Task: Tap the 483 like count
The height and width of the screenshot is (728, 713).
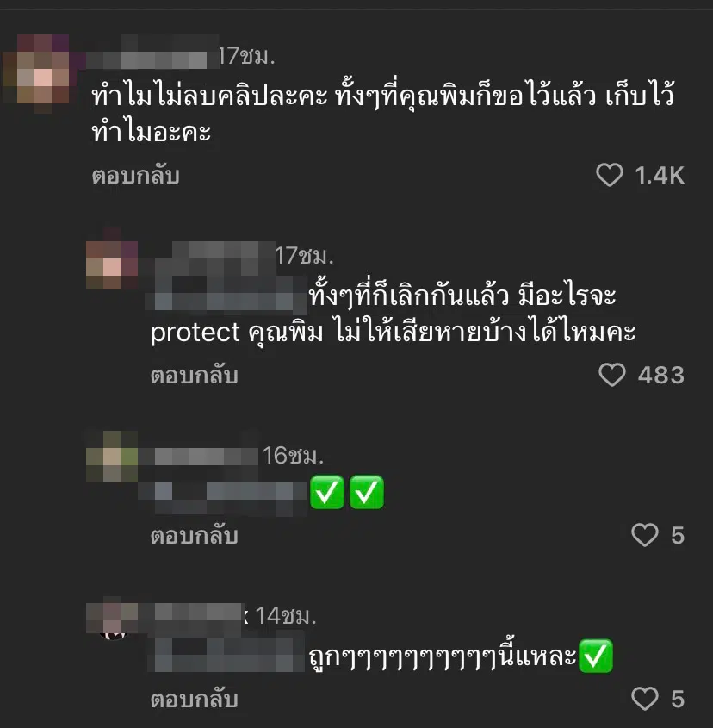Action: [661, 375]
